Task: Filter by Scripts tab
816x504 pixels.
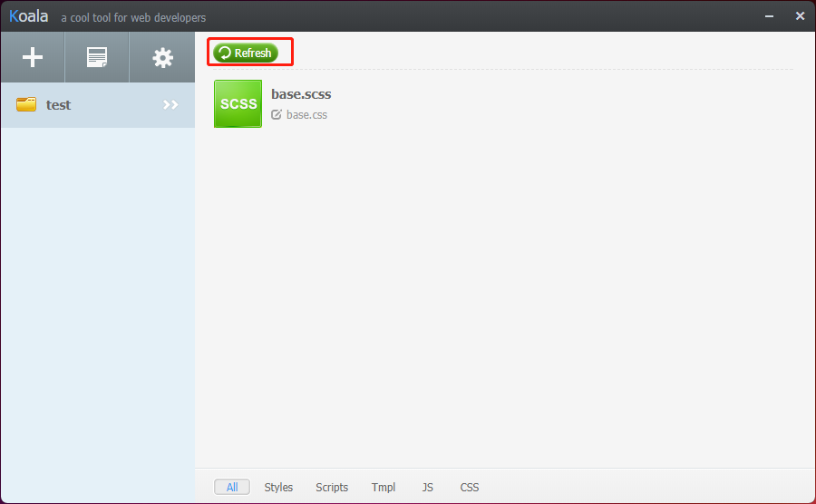Action: [332, 487]
